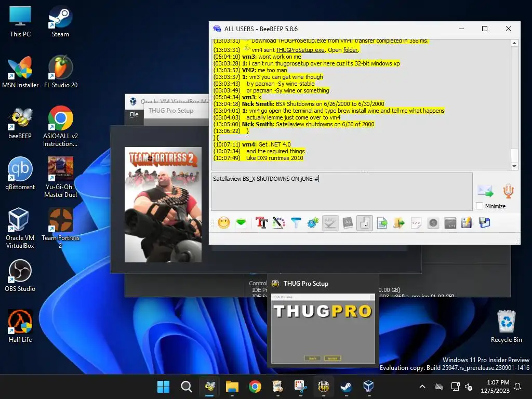
Task: Open the smiley emoticon picker in BeeBEEP
Action: click(223, 223)
